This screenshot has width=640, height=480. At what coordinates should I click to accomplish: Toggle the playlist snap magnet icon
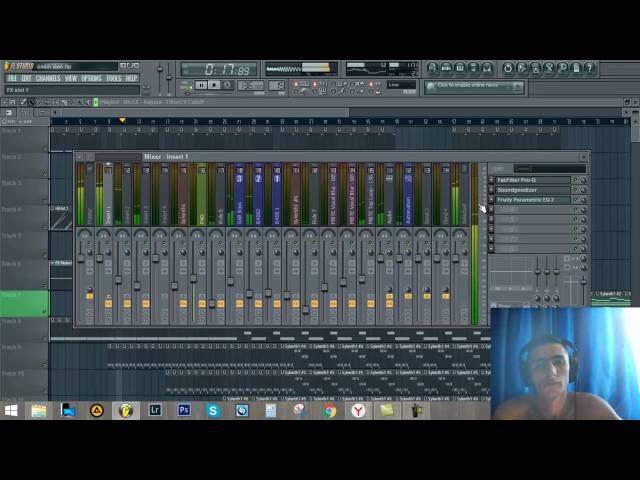point(13,102)
